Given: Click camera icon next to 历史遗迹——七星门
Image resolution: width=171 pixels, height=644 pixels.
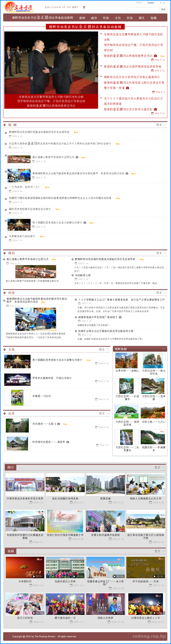Looking at the screenshot, I should point(58,424).
